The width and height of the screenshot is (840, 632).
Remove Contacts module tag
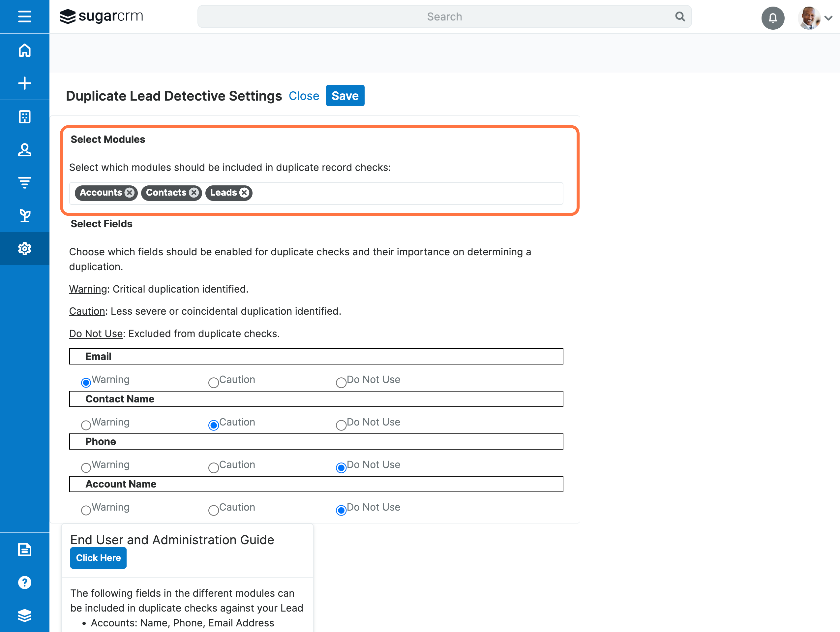tap(194, 193)
